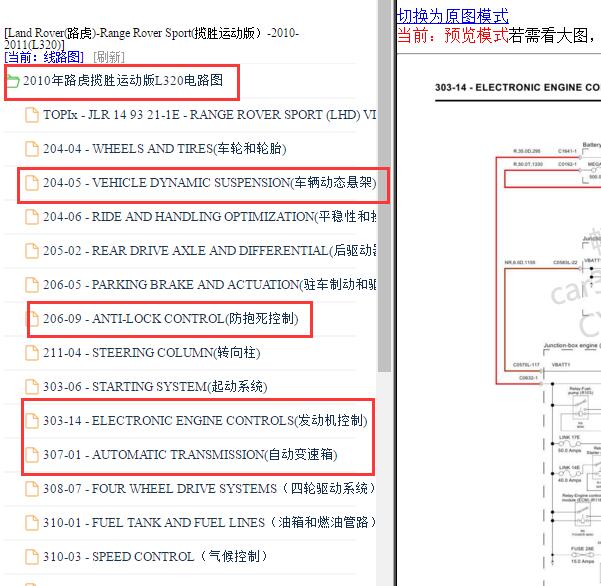Open 303-14 ELECTRONIC ENGINE CONTROLS diagram

click(x=205, y=421)
